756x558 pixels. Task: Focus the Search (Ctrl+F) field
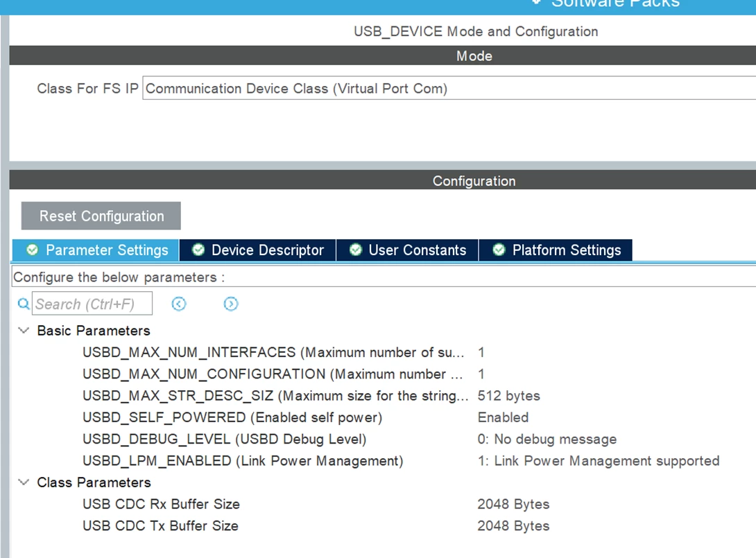pyautogui.click(x=92, y=304)
